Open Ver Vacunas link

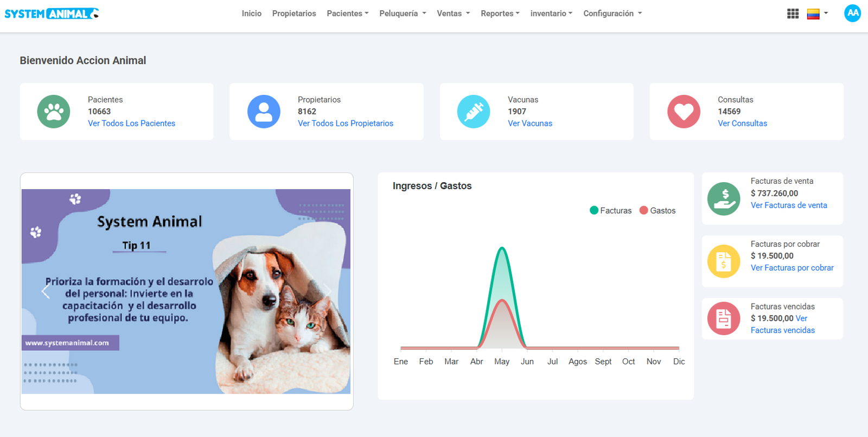(530, 124)
